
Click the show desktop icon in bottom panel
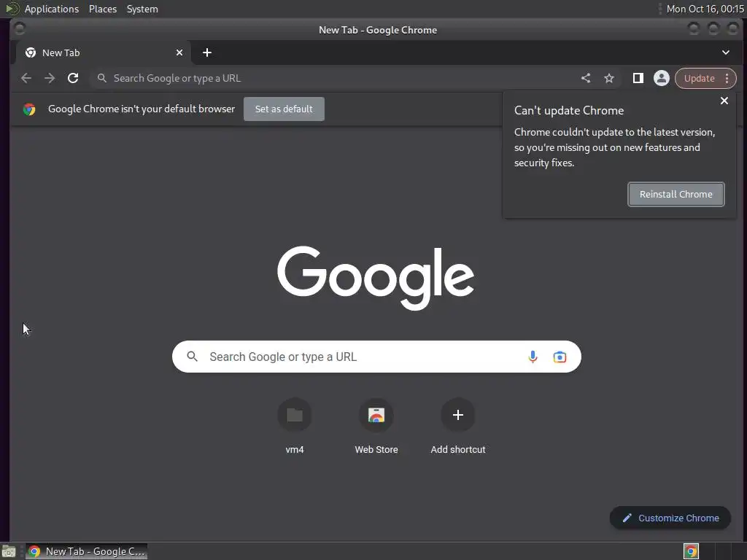click(9, 551)
